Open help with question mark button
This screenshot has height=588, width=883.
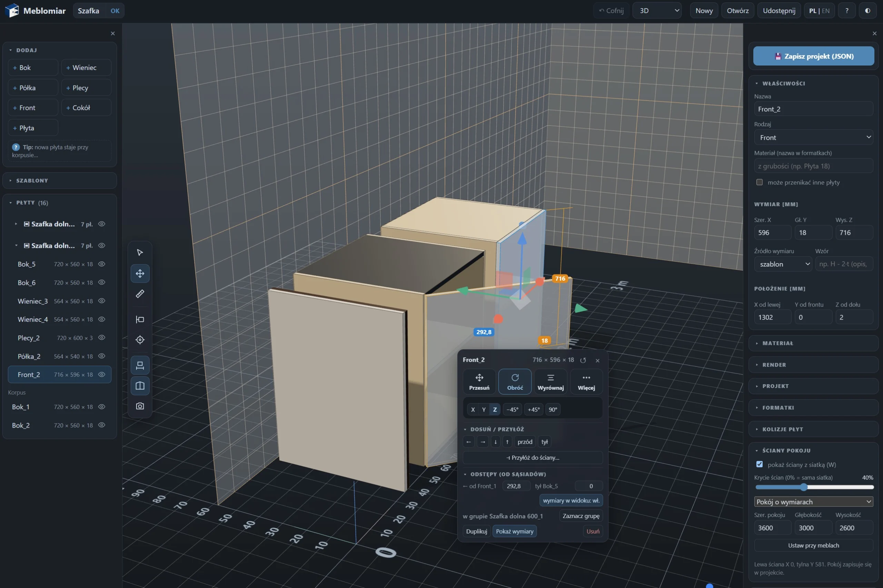(x=847, y=10)
